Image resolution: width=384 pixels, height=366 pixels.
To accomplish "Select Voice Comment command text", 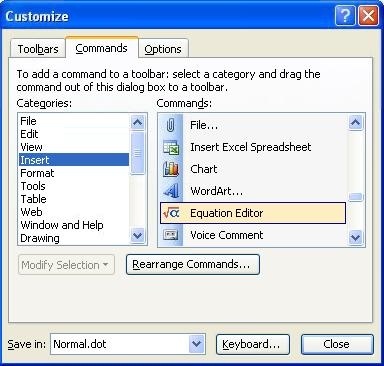I will (227, 235).
